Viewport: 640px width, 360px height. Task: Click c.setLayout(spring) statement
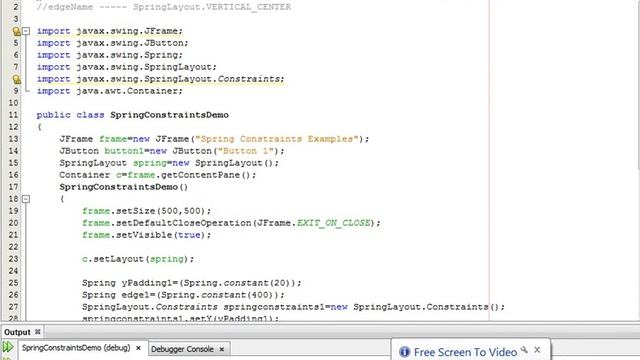(138, 259)
